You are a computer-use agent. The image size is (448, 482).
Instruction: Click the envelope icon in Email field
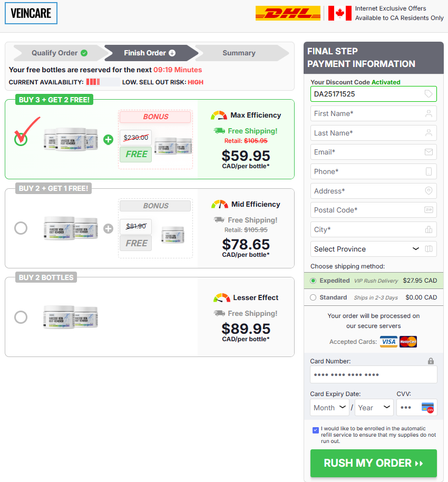(428, 152)
